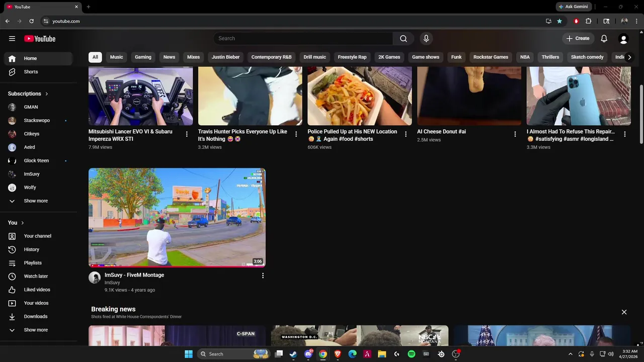Select the All filter chip
The image size is (644, 362).
click(x=95, y=57)
